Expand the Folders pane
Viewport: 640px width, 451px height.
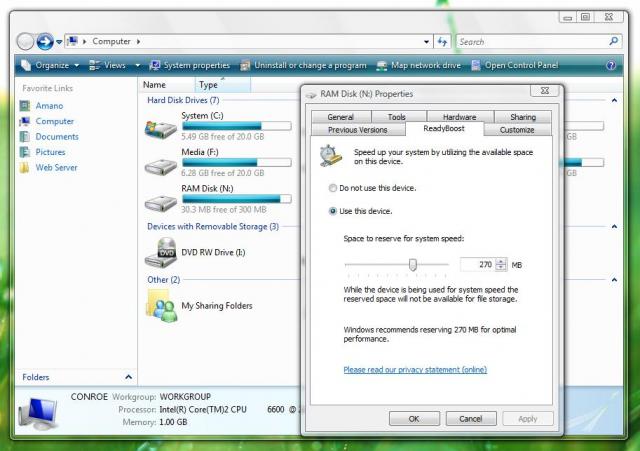point(128,377)
